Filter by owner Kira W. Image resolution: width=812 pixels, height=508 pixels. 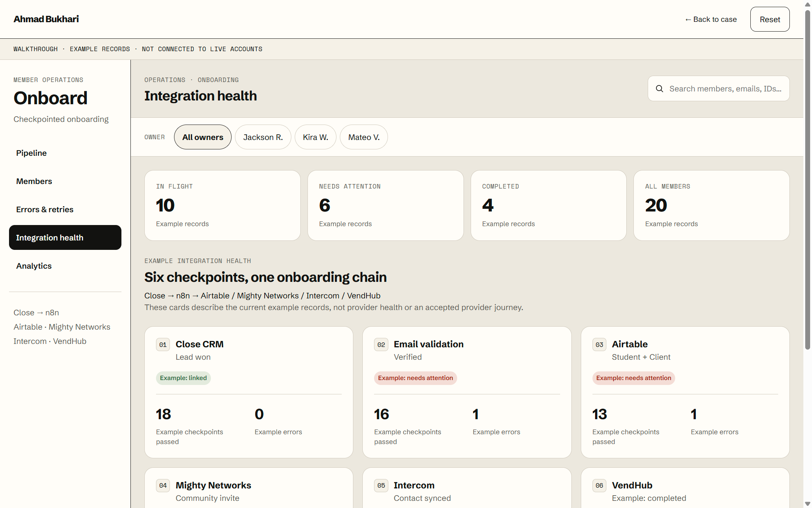315,137
